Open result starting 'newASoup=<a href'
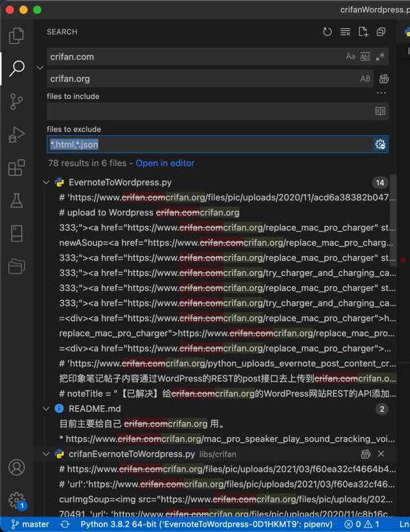This screenshot has width=410, height=532. click(226, 243)
